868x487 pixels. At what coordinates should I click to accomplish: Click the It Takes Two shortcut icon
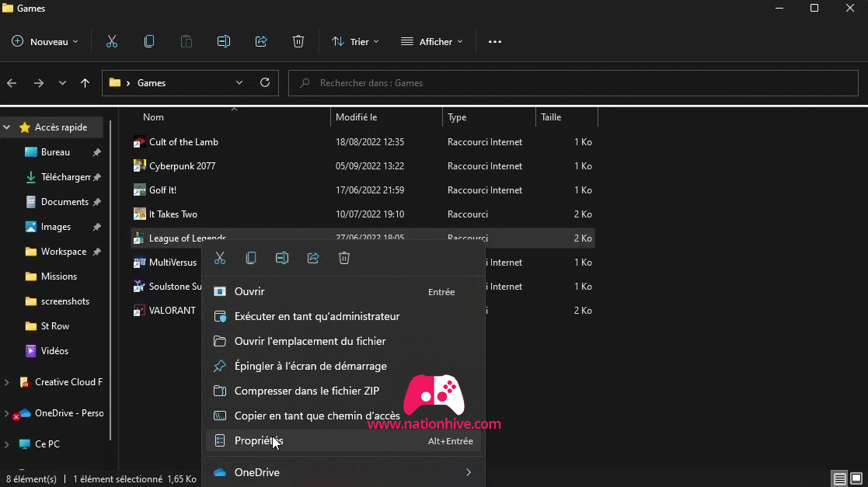(x=140, y=214)
